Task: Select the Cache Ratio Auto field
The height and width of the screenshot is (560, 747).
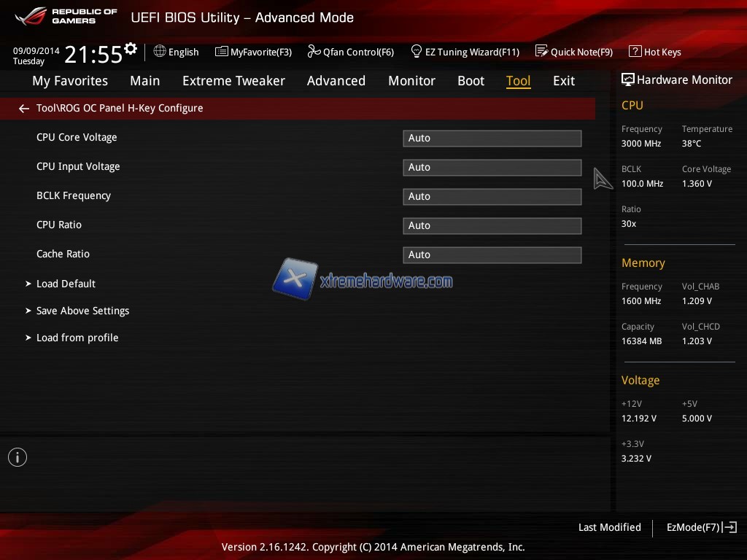Action: (x=492, y=254)
